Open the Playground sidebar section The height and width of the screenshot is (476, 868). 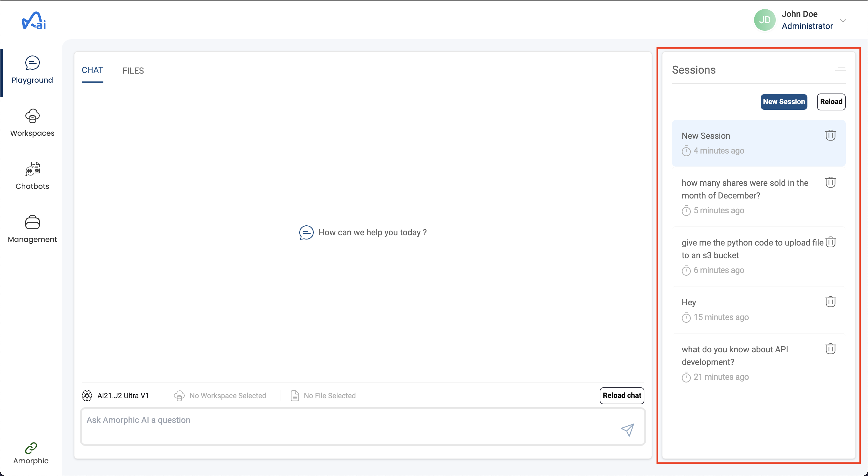point(32,70)
